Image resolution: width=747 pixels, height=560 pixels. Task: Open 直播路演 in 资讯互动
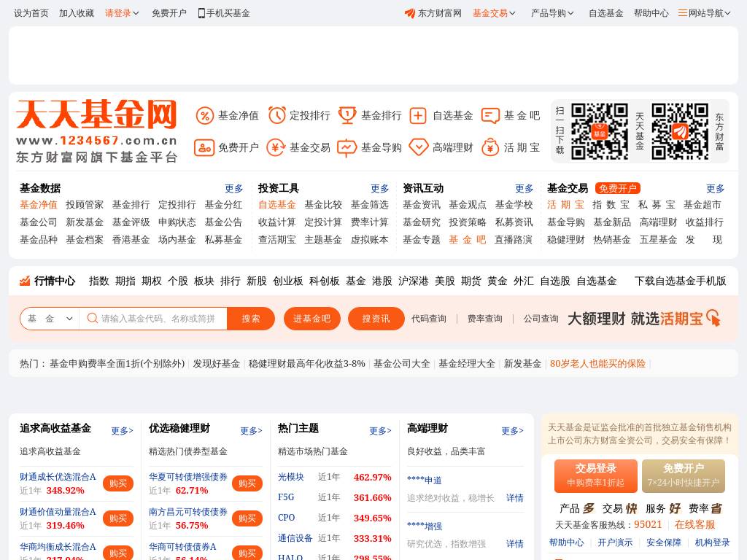(x=513, y=240)
